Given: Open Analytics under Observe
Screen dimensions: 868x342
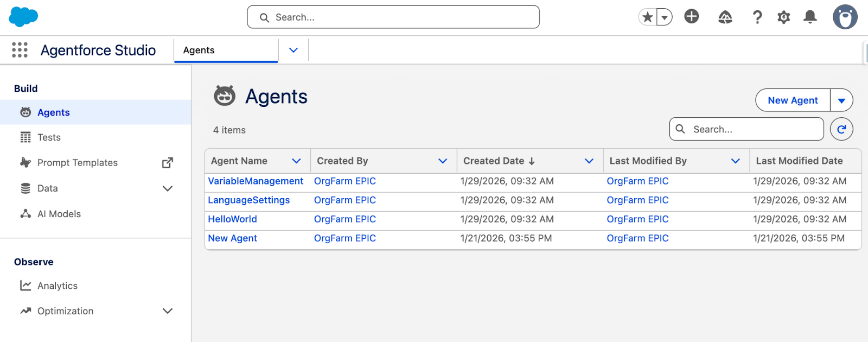Looking at the screenshot, I should 57,286.
